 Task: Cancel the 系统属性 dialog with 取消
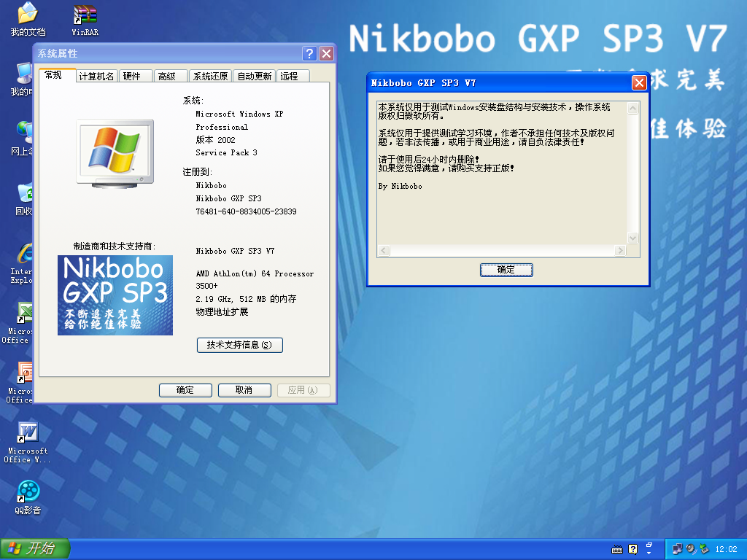(244, 391)
